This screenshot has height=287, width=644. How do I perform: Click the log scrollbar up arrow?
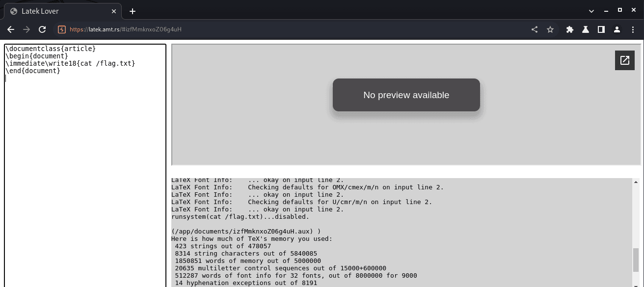click(x=636, y=182)
